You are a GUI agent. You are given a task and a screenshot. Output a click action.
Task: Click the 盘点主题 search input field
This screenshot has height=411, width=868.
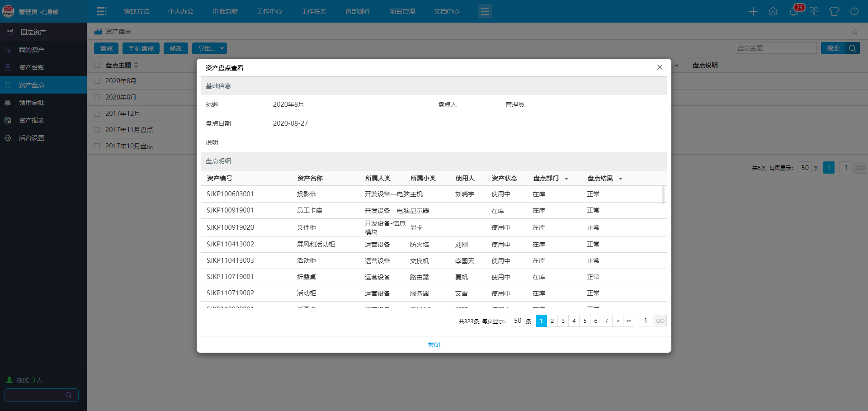[x=775, y=48]
